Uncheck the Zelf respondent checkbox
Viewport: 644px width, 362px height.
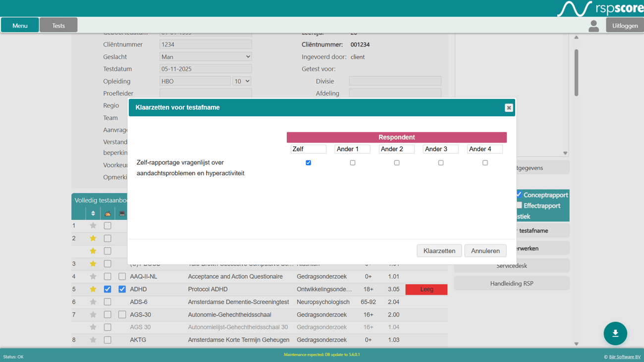click(x=308, y=162)
